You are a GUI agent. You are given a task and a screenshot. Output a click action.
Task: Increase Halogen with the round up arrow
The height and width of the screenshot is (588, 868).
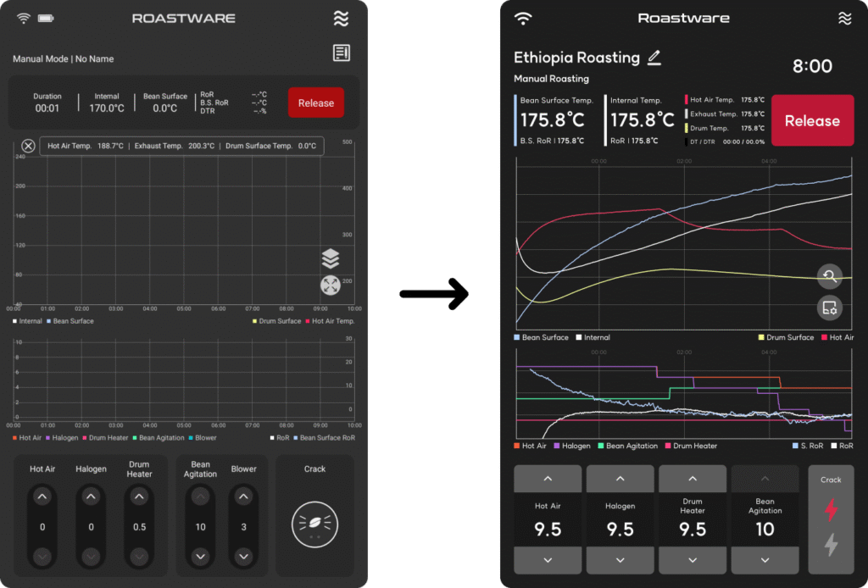click(x=91, y=496)
